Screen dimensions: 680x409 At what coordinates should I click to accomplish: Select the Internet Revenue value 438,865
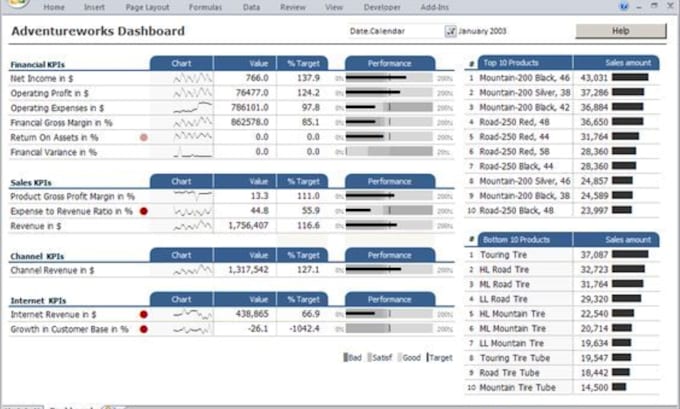pos(252,314)
